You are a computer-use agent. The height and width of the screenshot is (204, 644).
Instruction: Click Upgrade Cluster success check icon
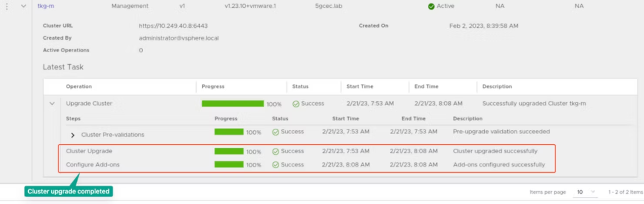pos(296,104)
